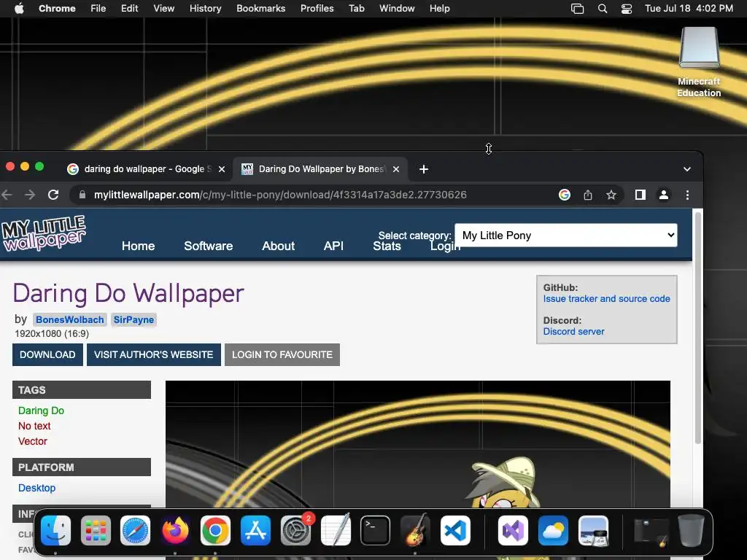Click LOGIN TO FAVOURITE button
Screen dimensions: 747x560
pos(282,355)
